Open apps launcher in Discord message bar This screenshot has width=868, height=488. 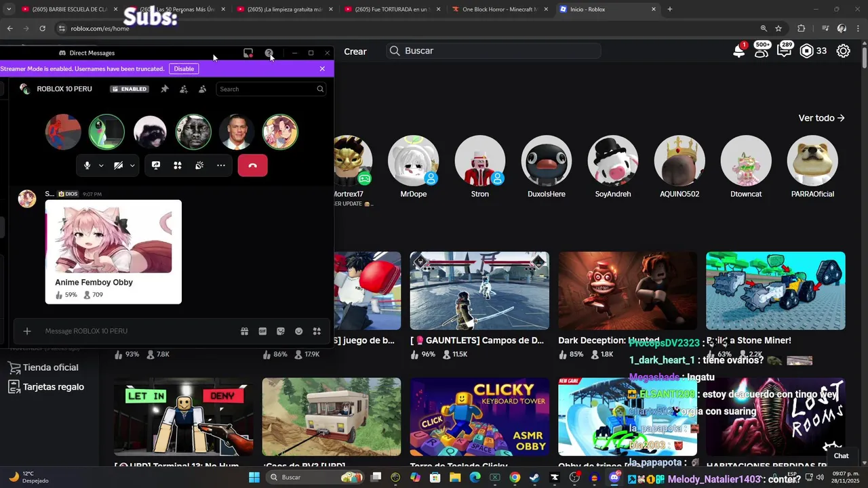point(317,331)
